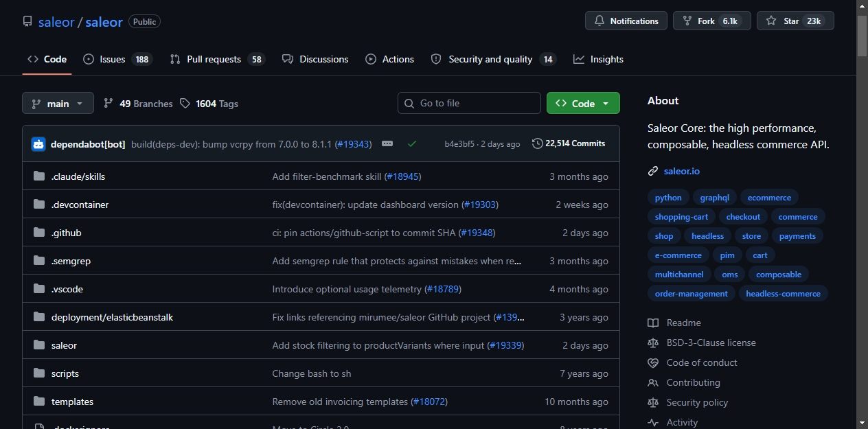Open the Actions tab
The image size is (868, 429).
point(390,59)
